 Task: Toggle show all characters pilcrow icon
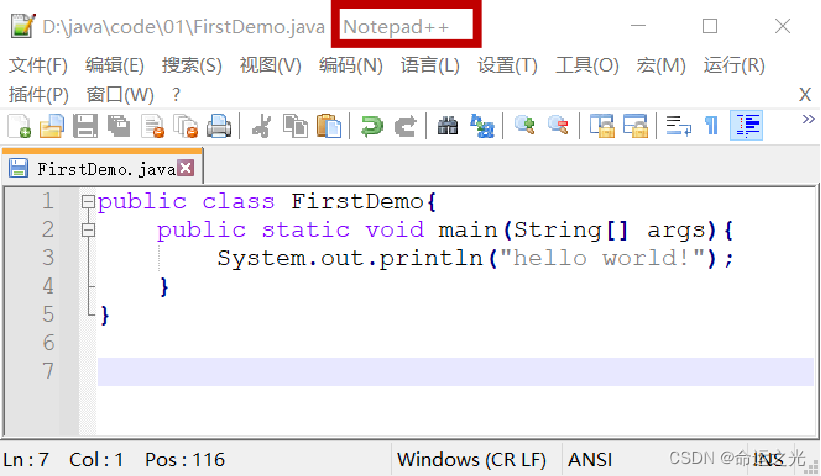click(711, 126)
